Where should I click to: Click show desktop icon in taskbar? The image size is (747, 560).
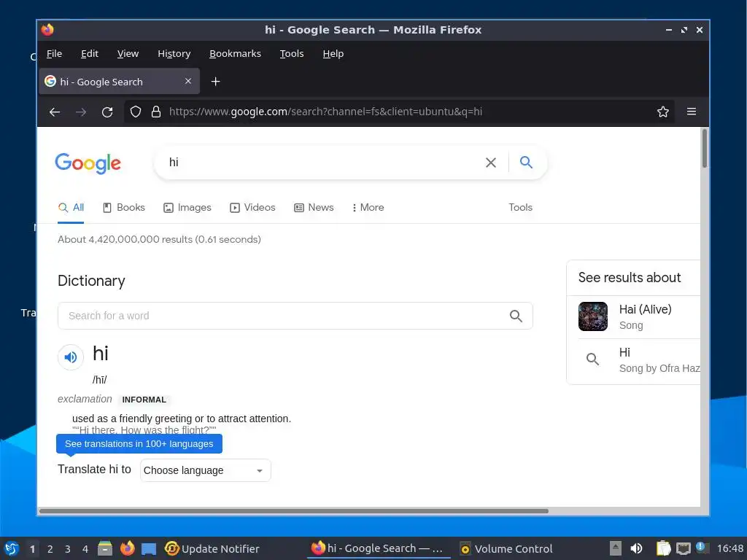149,549
